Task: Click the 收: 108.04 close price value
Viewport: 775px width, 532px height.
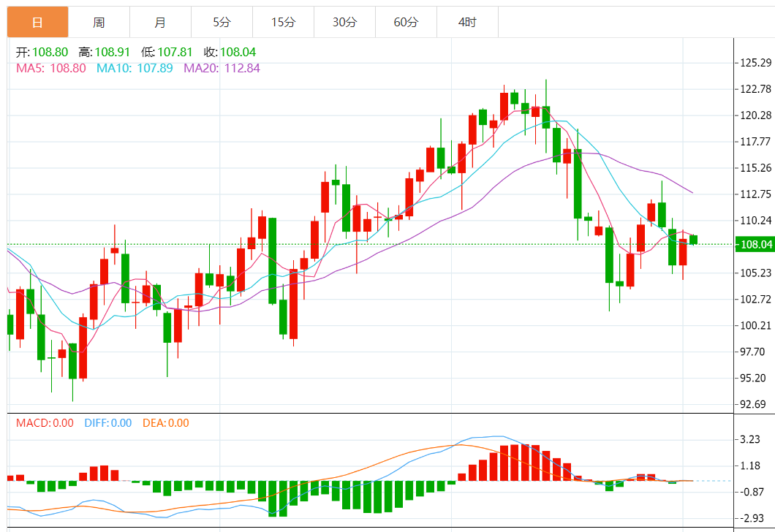Action: point(230,53)
